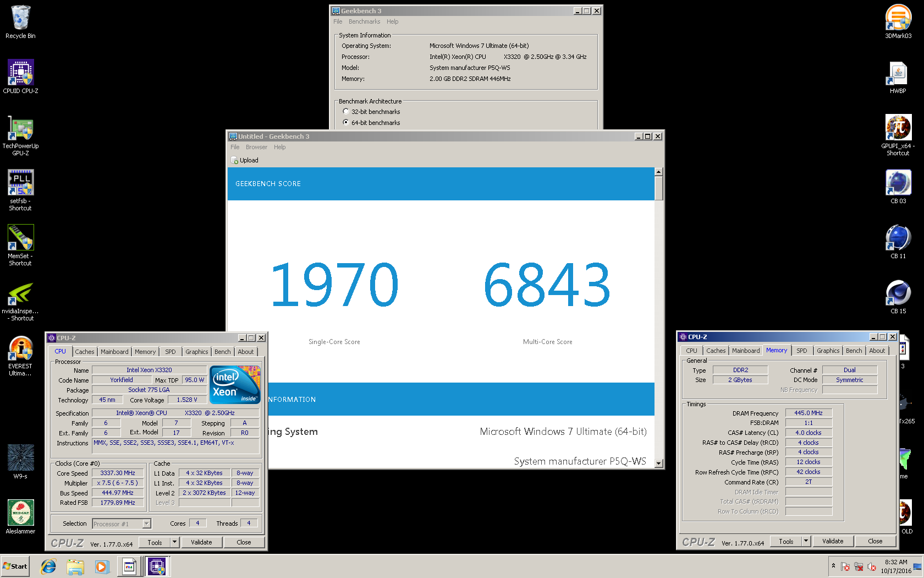924x578 pixels.
Task: Switch to the CPU-Z taskbar button
Action: coord(157,566)
